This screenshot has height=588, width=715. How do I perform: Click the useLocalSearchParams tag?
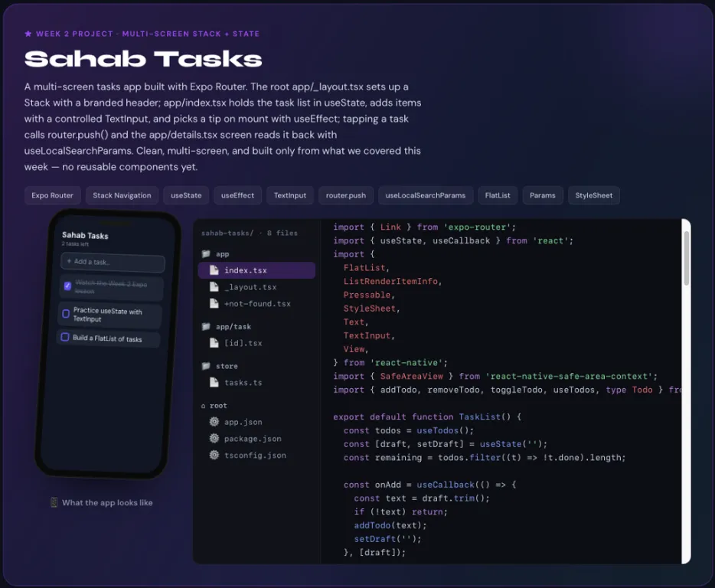[426, 195]
